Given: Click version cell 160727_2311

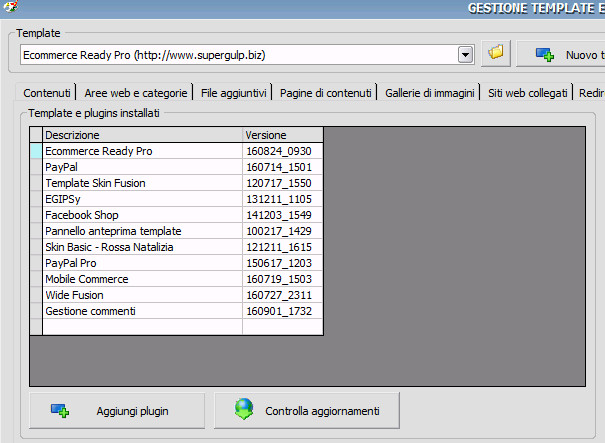Looking at the screenshot, I should click(x=282, y=295).
